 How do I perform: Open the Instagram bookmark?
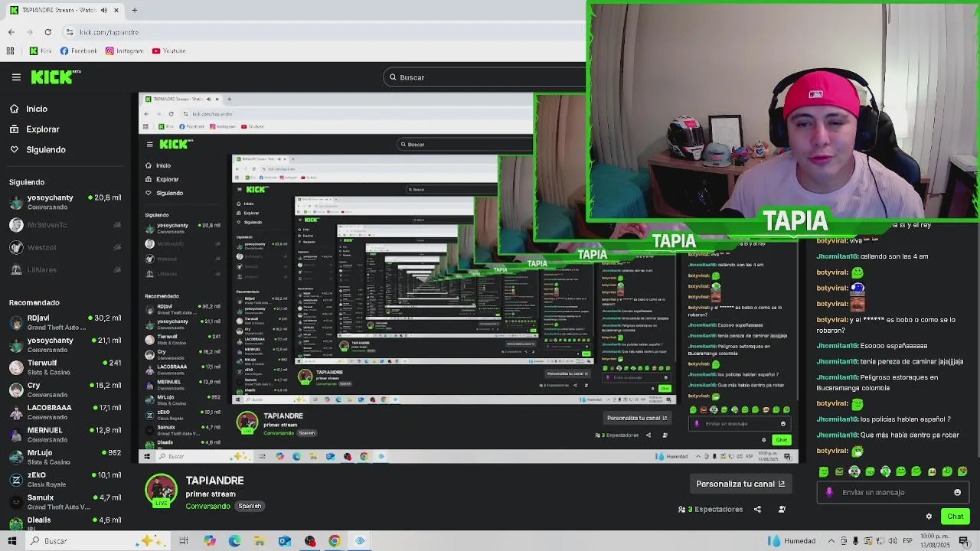coord(125,51)
